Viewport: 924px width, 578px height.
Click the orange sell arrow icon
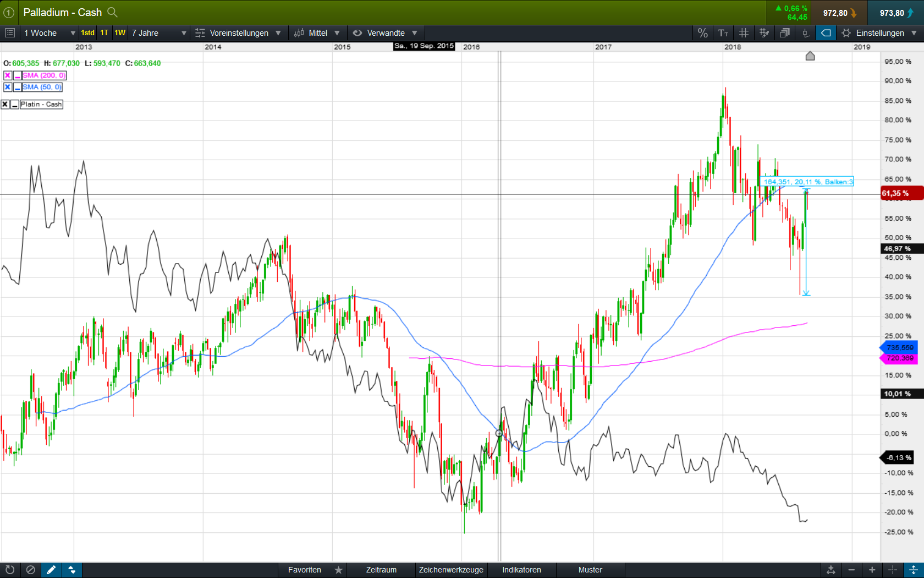(x=854, y=13)
